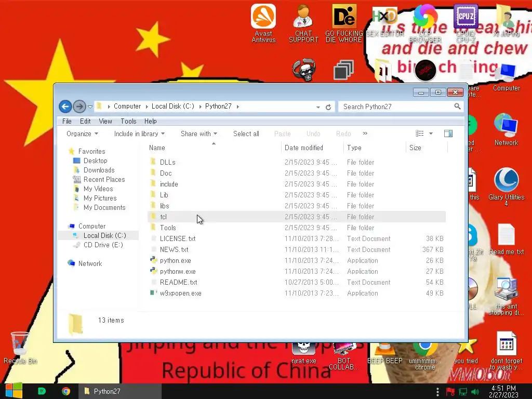Open the view options dropdown arrow
The height and width of the screenshot is (399, 532).
click(431, 134)
